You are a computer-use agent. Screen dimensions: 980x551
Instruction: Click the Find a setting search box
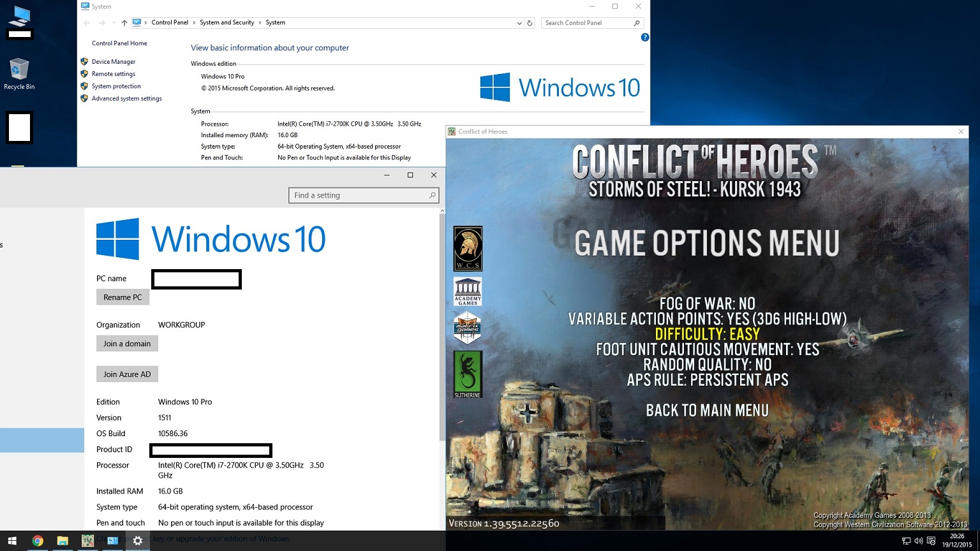tap(364, 195)
